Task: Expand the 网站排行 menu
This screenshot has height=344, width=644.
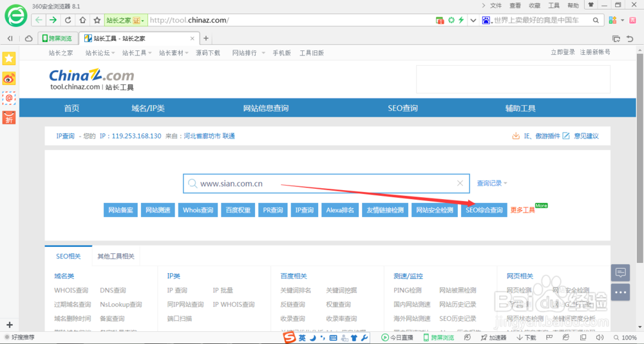Action: pos(249,53)
